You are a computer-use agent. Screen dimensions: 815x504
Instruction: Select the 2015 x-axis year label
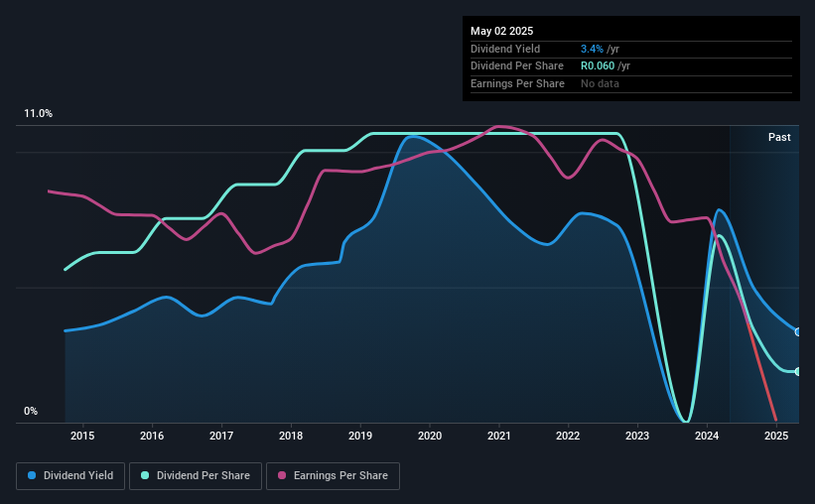82,436
